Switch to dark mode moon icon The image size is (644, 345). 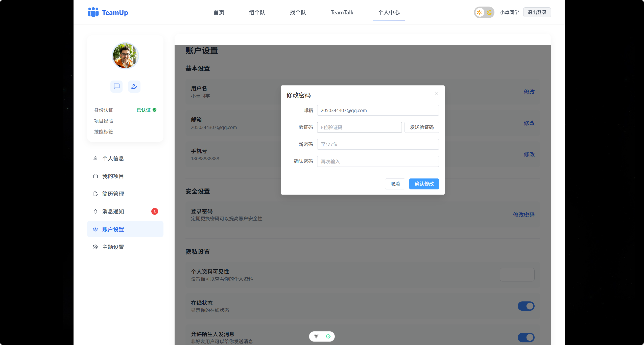(489, 12)
